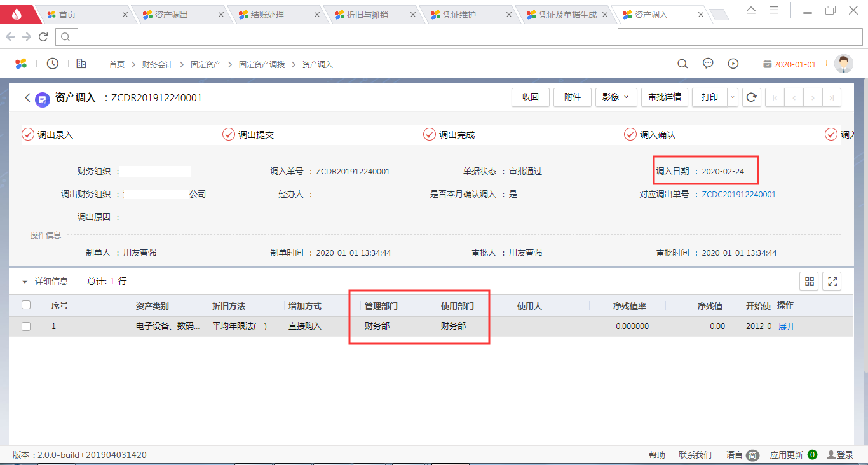Click the refresh icon beside Print
Image resolution: width=868 pixels, height=465 pixels.
(752, 97)
